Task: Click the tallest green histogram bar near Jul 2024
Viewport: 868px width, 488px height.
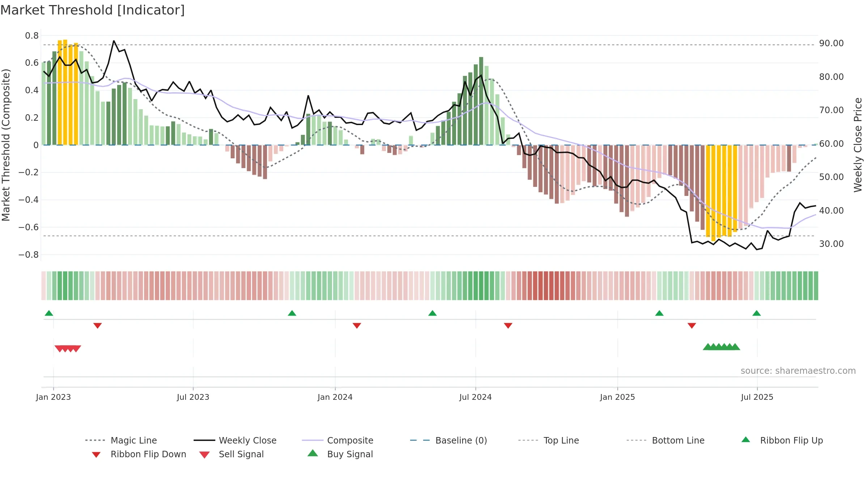Action: [481, 101]
